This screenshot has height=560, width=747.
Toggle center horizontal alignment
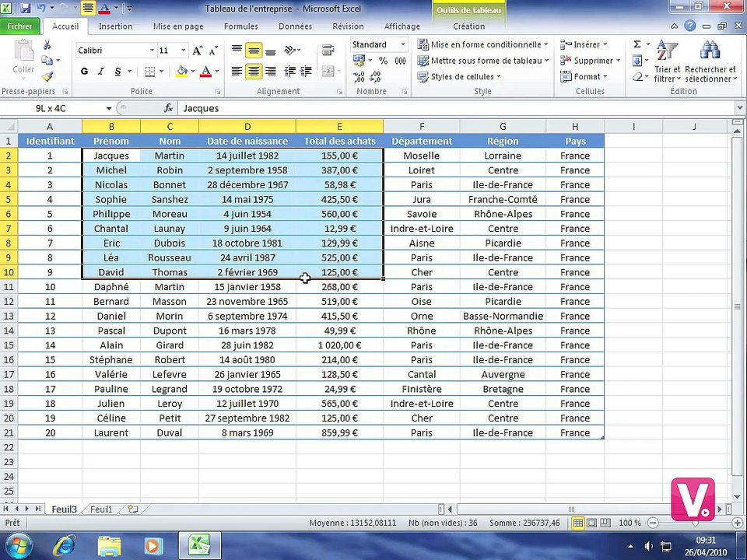pos(254,72)
